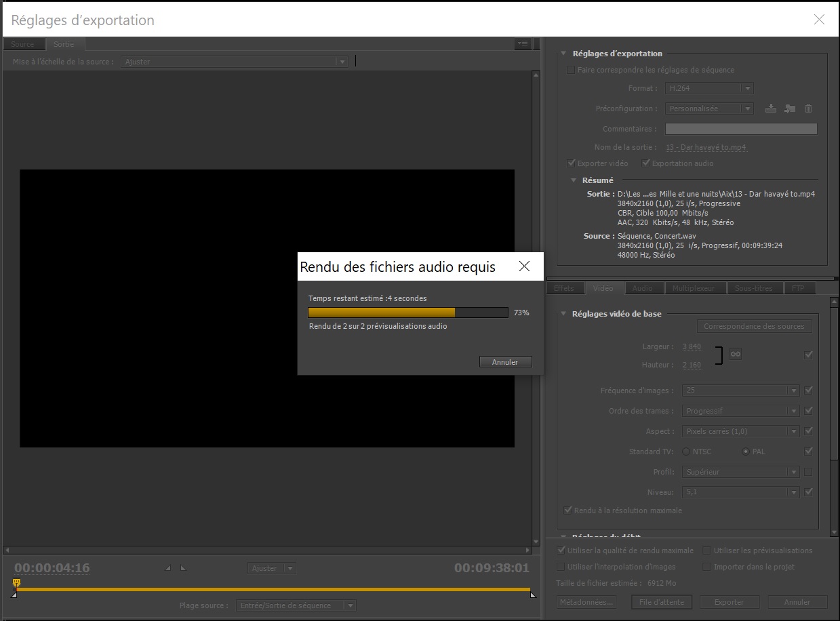The height and width of the screenshot is (621, 840).
Task: Click the save preset icon
Action: pos(771,108)
